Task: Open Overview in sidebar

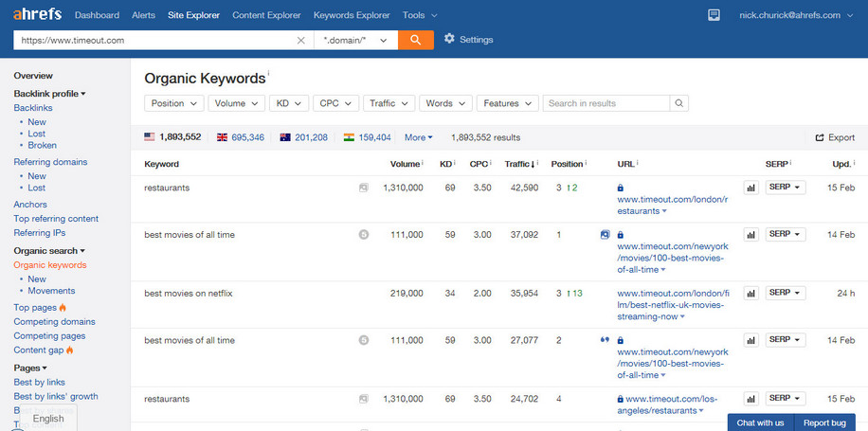Action: (x=33, y=76)
